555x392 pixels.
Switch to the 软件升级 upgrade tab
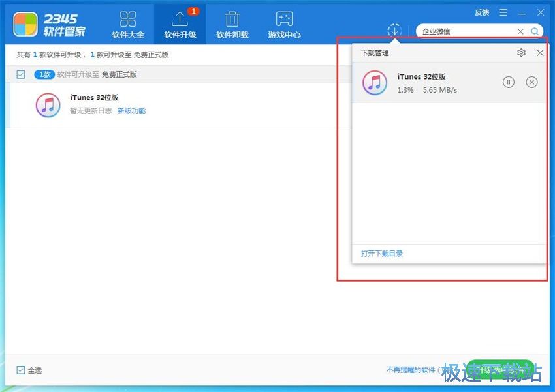click(180, 25)
